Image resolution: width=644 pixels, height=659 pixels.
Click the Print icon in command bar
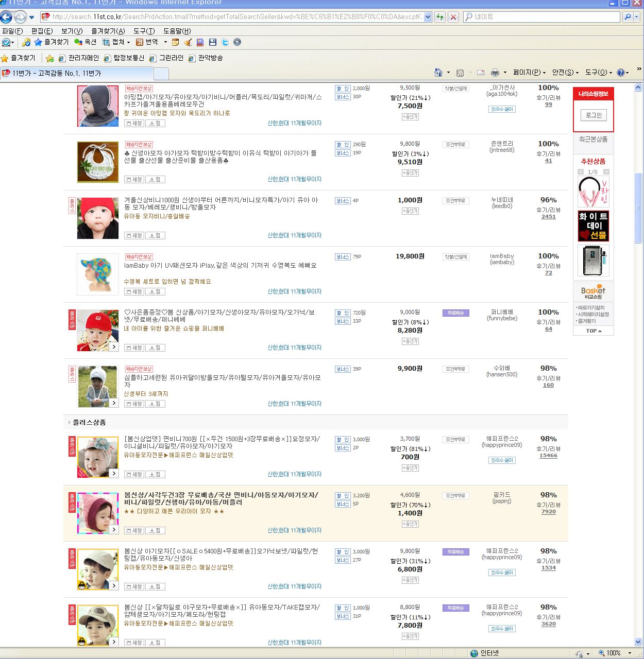495,73
